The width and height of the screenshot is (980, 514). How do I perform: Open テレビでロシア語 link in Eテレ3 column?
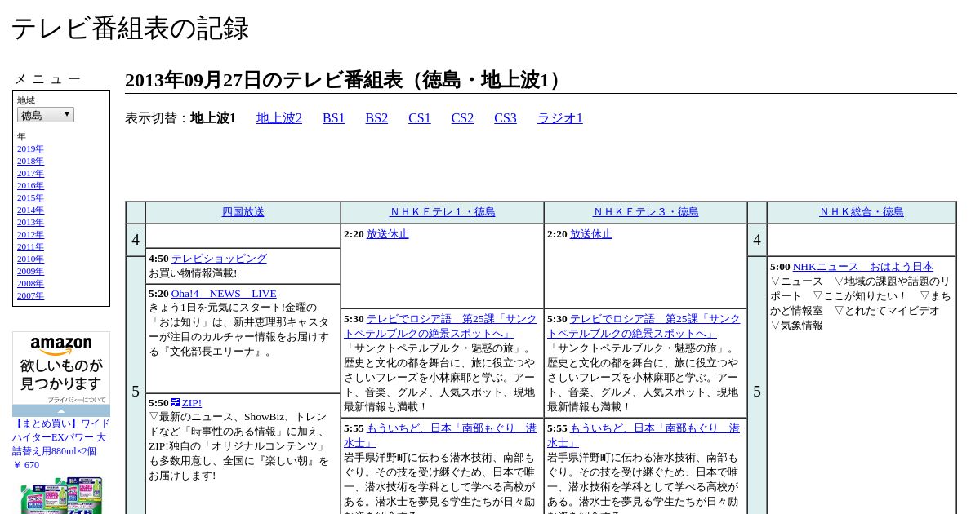coord(644,326)
